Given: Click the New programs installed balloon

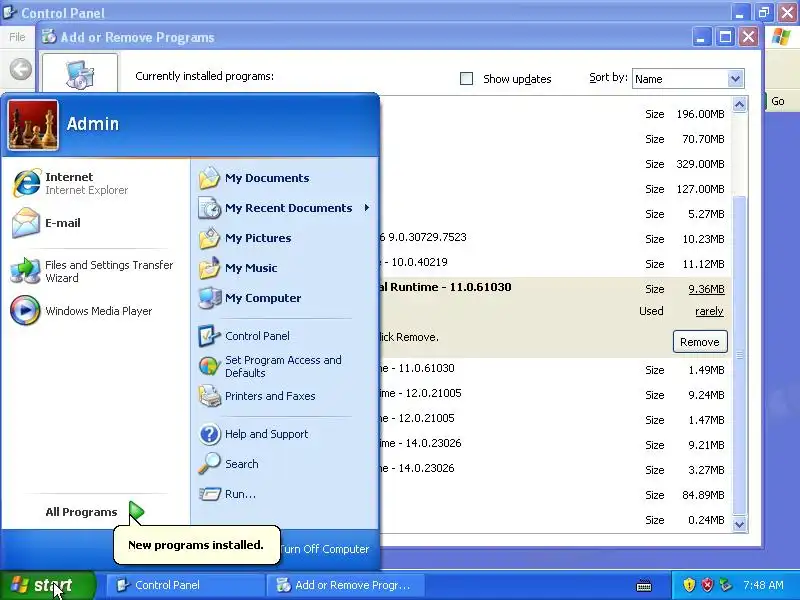Looking at the screenshot, I should click(x=196, y=545).
